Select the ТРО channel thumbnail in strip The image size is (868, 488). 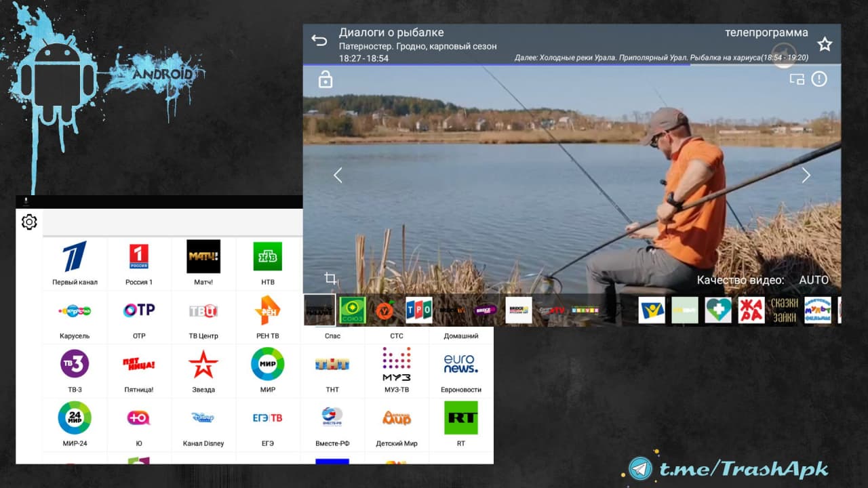coord(419,310)
